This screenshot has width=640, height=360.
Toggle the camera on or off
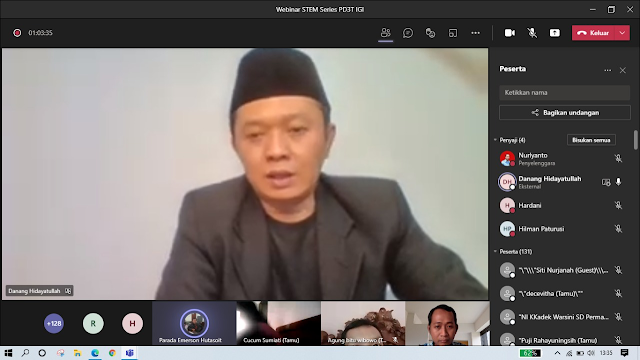pos(510,33)
